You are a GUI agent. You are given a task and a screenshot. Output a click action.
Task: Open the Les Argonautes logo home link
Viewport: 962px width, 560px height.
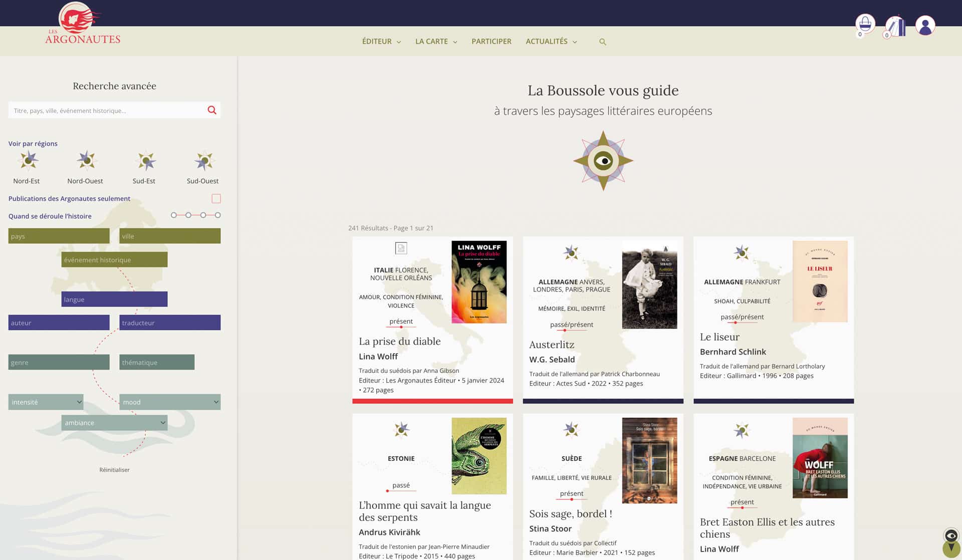[x=83, y=24]
